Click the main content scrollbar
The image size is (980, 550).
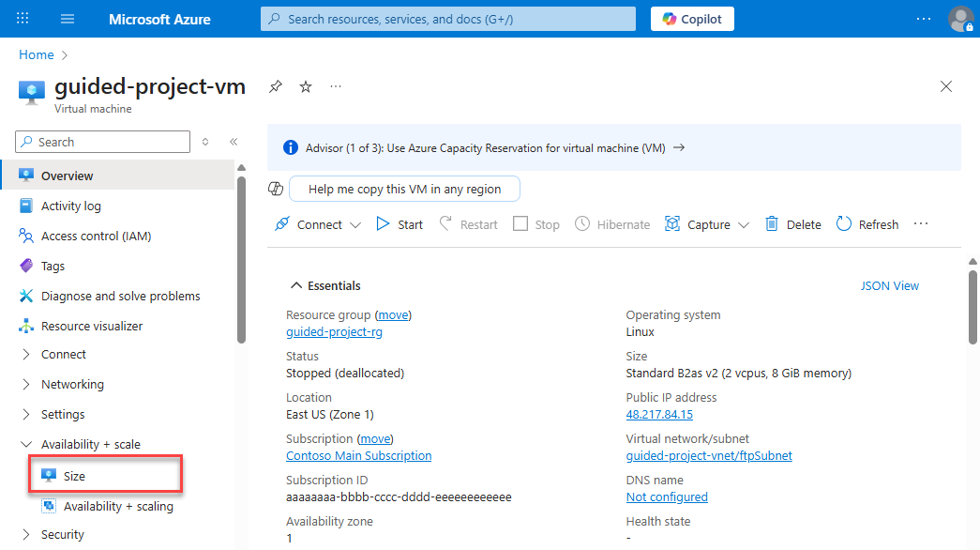click(972, 307)
